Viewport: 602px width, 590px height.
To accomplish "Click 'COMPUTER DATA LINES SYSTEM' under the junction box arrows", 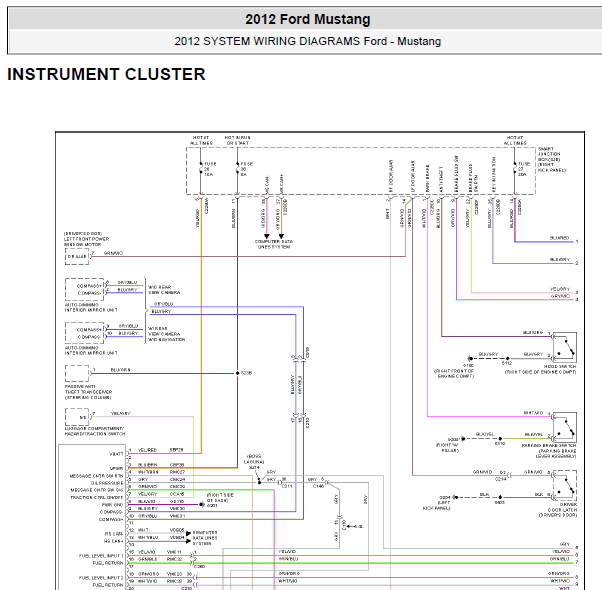I will (x=274, y=244).
